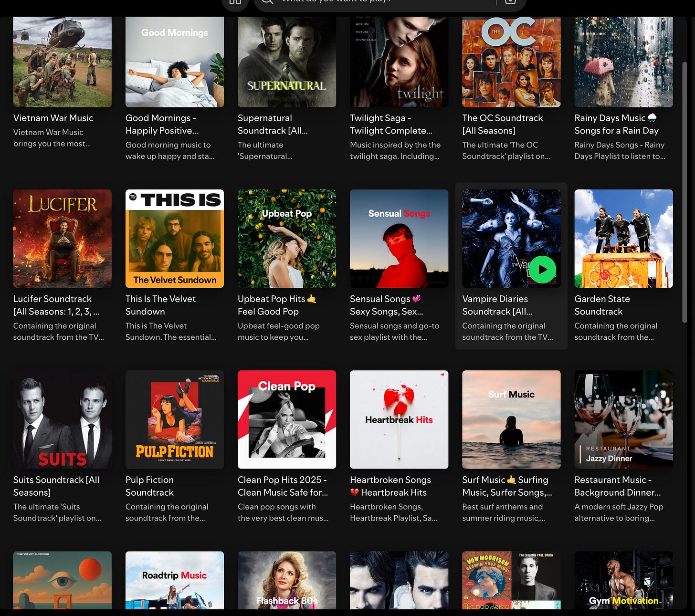Click 'Vietnam War Music brings you the most...' text

pyautogui.click(x=52, y=138)
